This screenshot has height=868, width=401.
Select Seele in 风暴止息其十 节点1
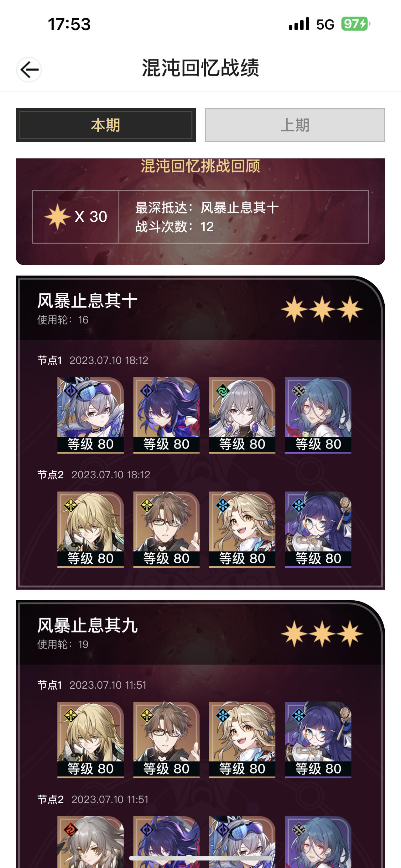point(166,415)
